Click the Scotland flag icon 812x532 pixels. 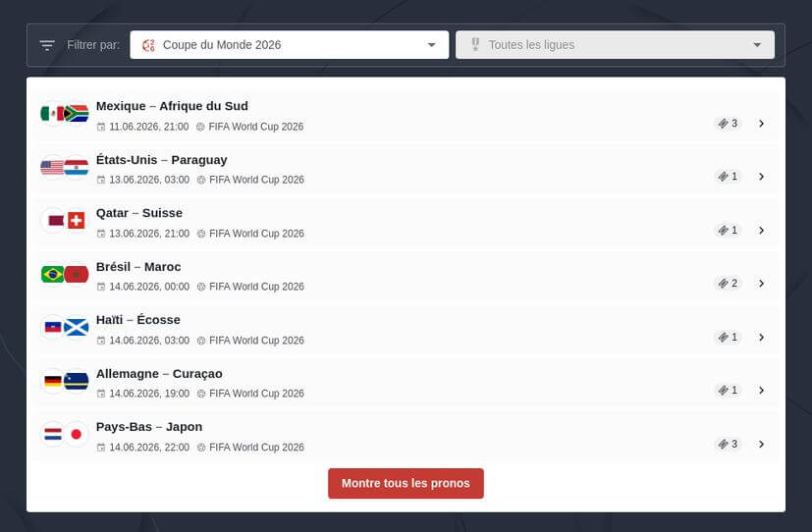tap(77, 328)
